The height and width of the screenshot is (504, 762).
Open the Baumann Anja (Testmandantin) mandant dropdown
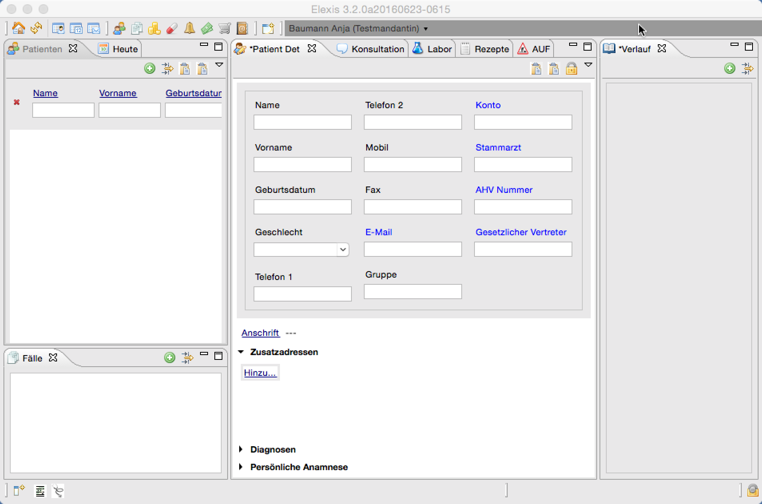(359, 28)
